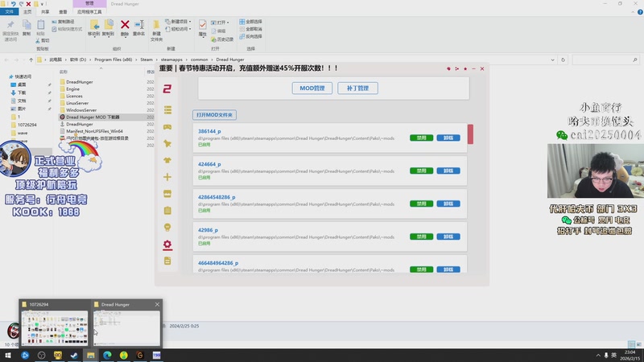Open the store icon in mod tool sidebar
644x362 pixels.
(x=167, y=194)
